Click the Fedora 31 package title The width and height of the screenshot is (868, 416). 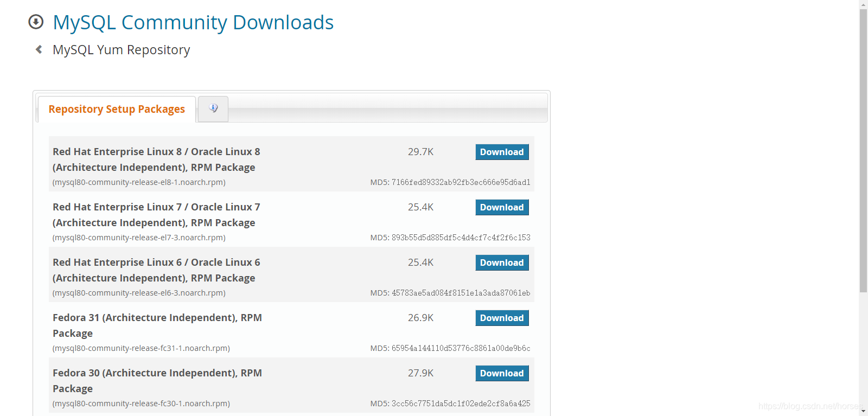(x=157, y=325)
